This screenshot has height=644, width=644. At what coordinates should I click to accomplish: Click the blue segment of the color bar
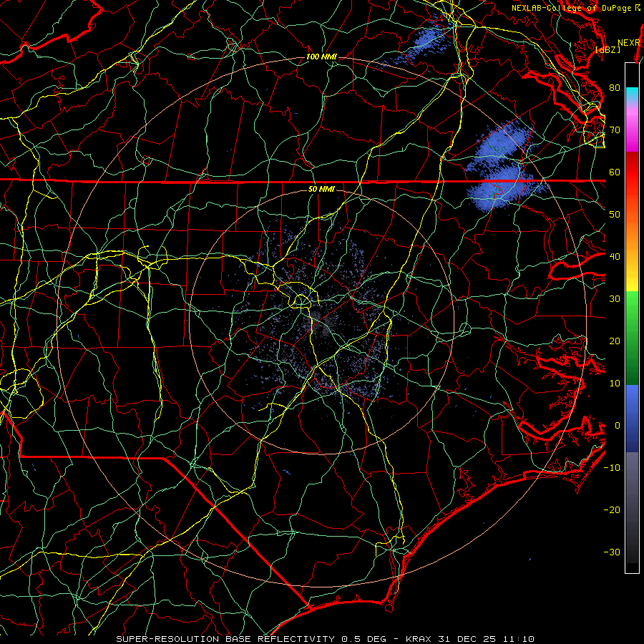coord(632,419)
